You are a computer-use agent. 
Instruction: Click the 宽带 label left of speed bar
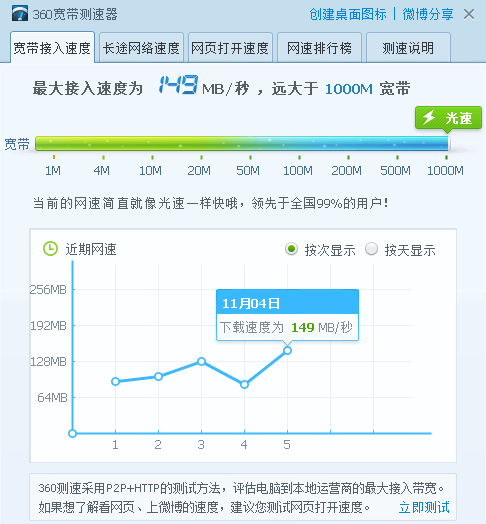click(17, 144)
